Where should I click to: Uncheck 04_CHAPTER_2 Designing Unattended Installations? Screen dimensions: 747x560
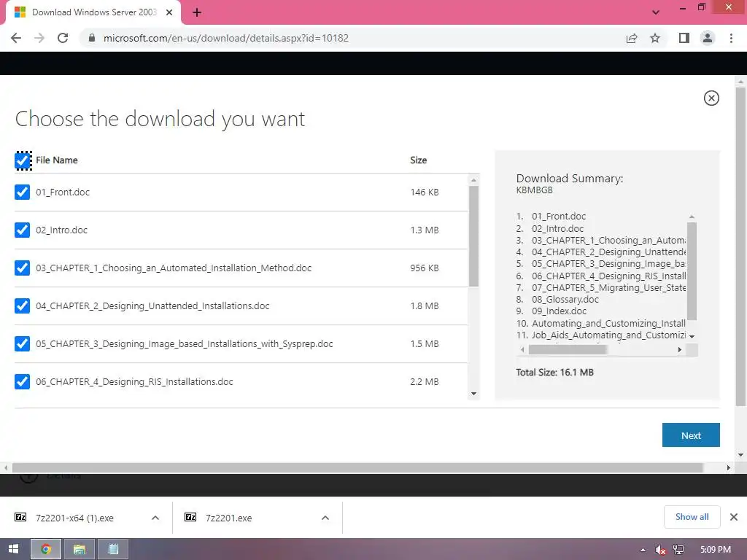22,306
